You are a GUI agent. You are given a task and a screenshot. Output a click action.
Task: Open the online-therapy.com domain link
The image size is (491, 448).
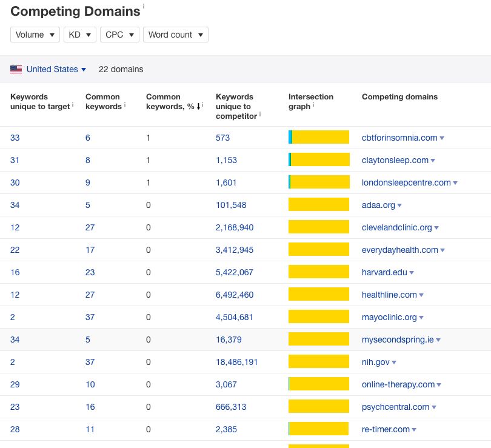[398, 384]
